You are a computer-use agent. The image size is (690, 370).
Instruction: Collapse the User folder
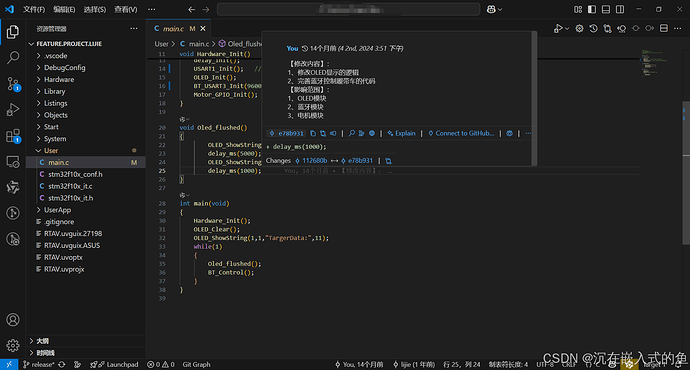[x=51, y=150]
